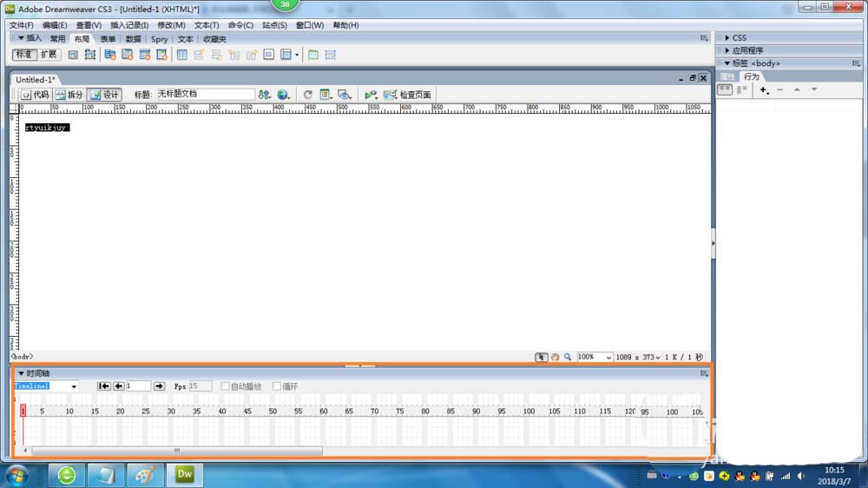
Task: Add behavior with plus button
Action: click(764, 89)
